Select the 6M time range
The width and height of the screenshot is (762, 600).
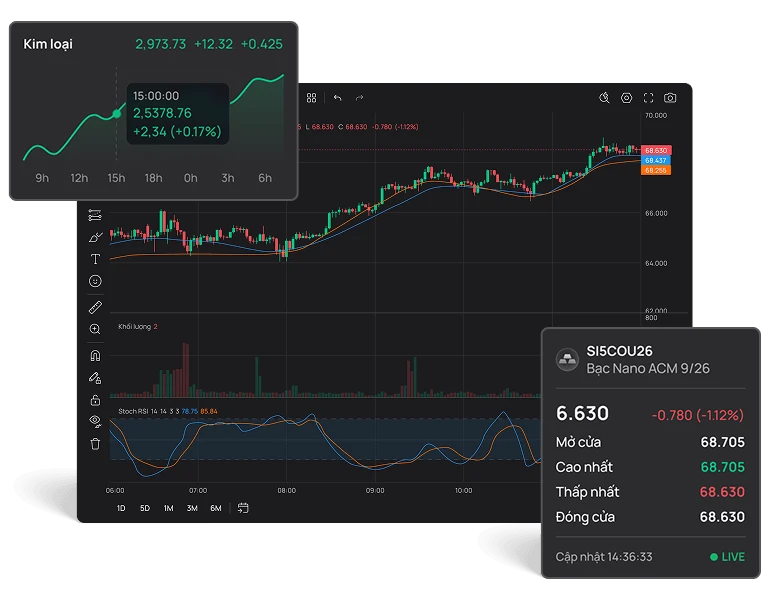pos(216,508)
